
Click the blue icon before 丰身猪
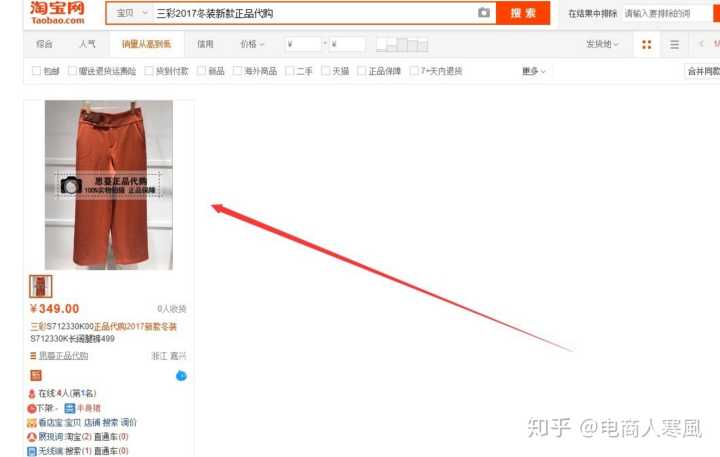point(69,408)
